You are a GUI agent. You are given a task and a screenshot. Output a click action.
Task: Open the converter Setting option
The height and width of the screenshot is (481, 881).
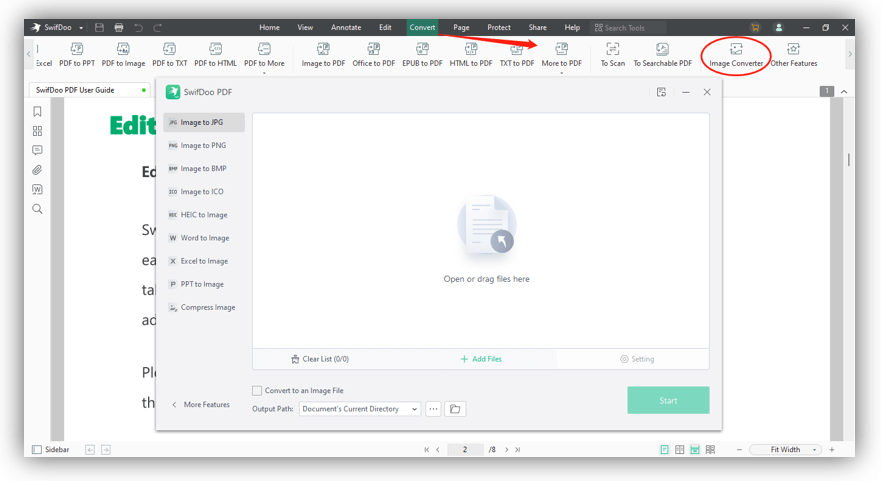click(x=637, y=359)
